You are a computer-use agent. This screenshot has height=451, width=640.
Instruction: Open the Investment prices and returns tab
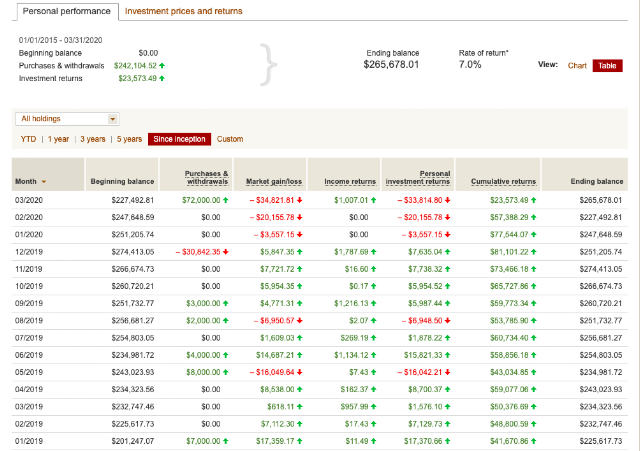tap(184, 11)
